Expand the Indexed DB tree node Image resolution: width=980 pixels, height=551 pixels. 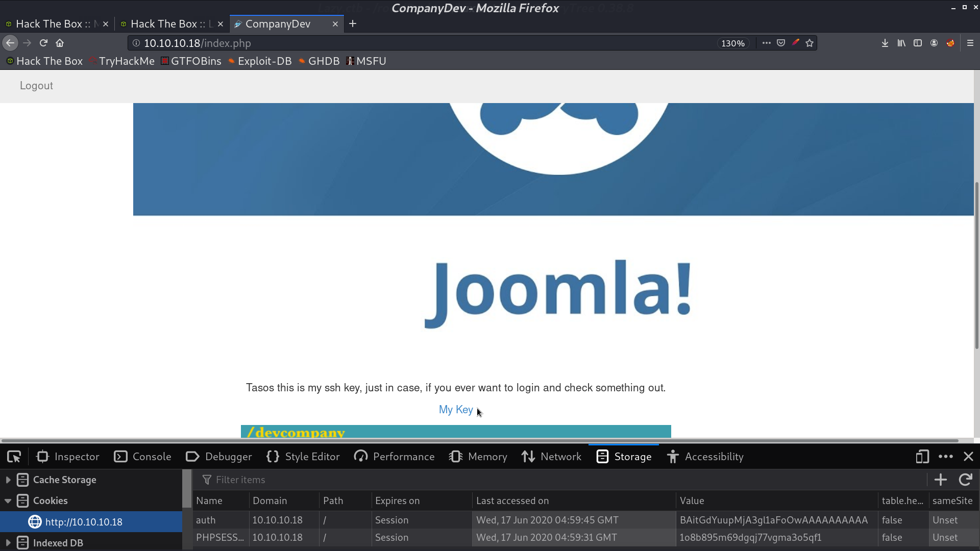click(x=8, y=543)
